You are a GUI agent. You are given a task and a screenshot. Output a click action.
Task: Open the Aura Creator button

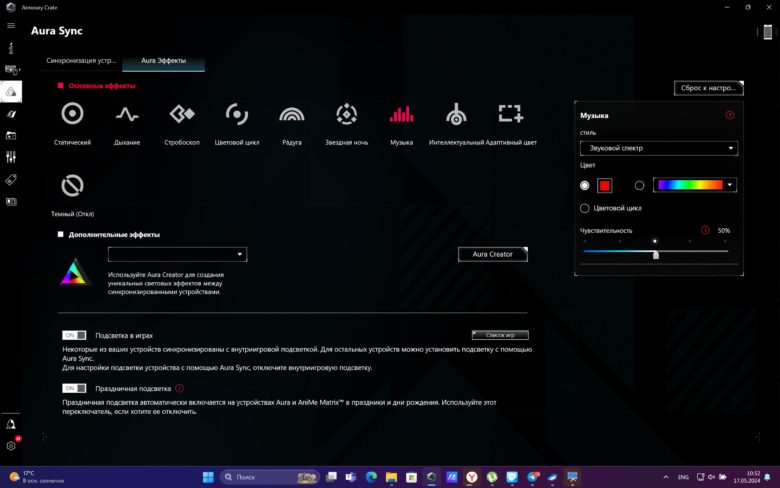(x=492, y=254)
